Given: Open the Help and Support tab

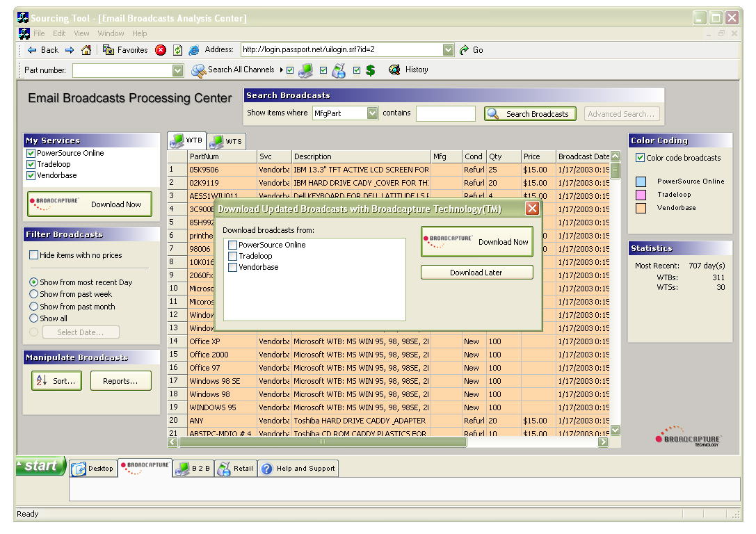Looking at the screenshot, I should (298, 469).
